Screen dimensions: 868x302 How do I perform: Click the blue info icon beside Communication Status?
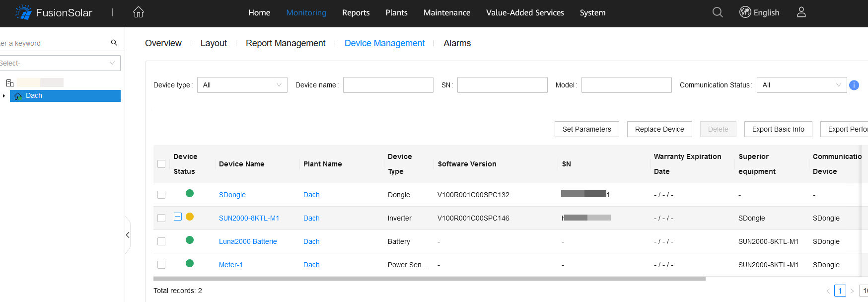click(854, 85)
